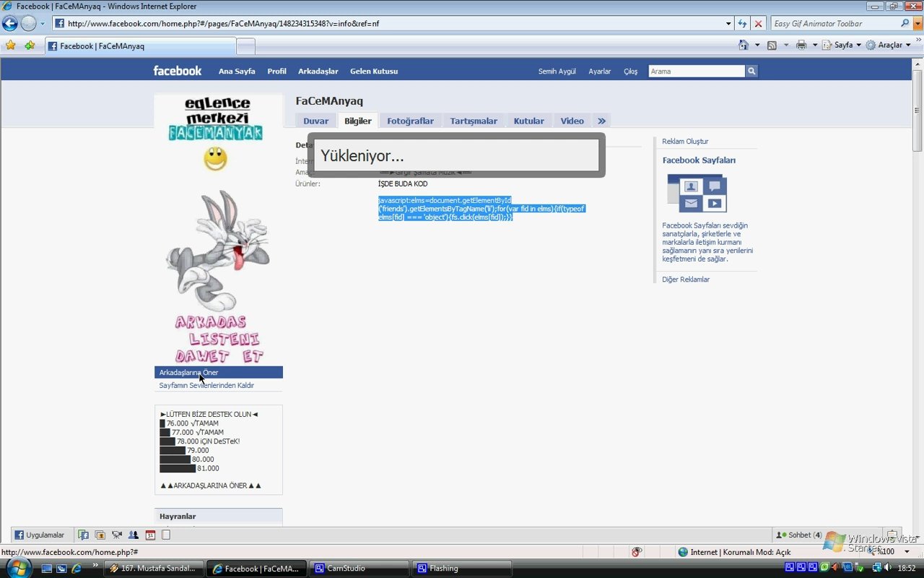The width and height of the screenshot is (924, 578).
Task: Open Gelen Kutusu inbox link
Action: (x=374, y=71)
